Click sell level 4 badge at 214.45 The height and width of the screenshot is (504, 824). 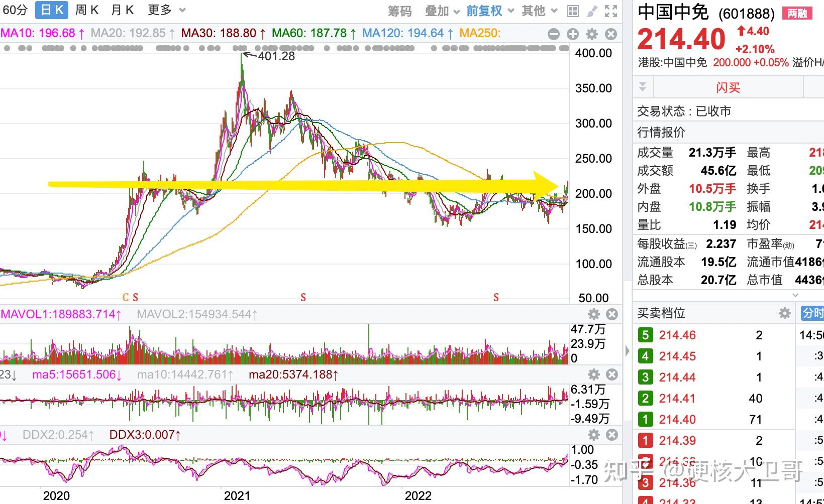pos(646,356)
